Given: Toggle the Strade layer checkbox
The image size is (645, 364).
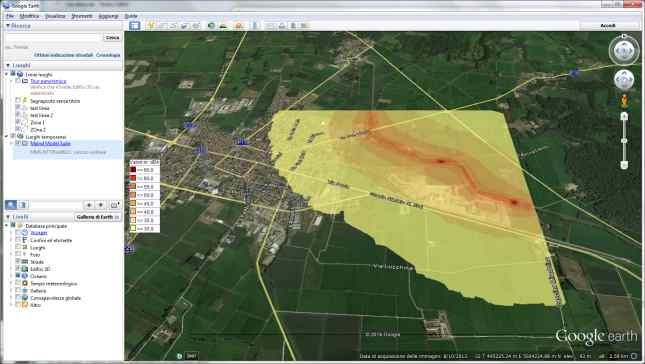Looking at the screenshot, I should [x=18, y=262].
